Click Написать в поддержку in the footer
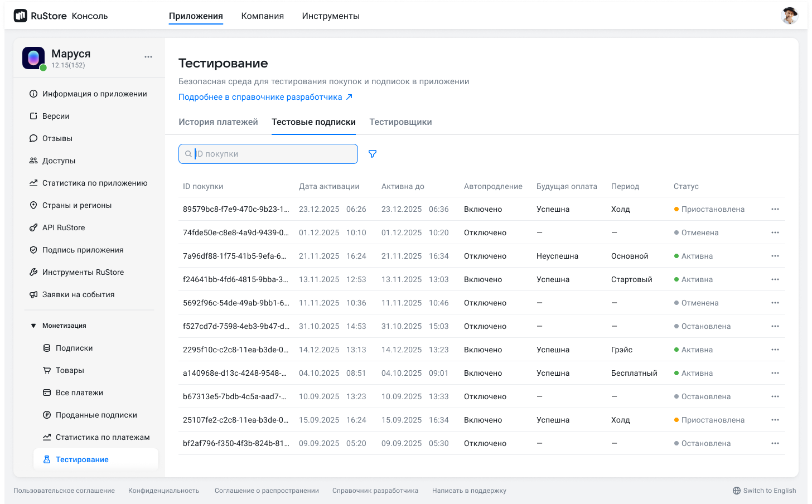Image resolution: width=812 pixels, height=504 pixels. (469, 491)
